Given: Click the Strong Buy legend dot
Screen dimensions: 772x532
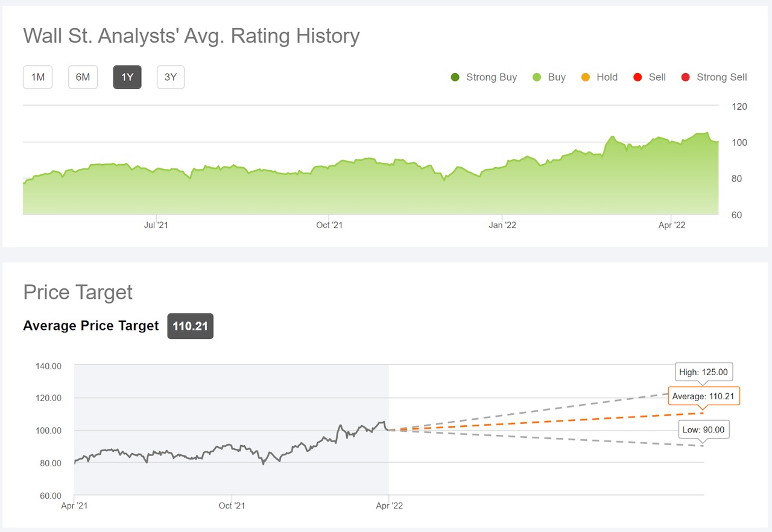Looking at the screenshot, I should [454, 77].
